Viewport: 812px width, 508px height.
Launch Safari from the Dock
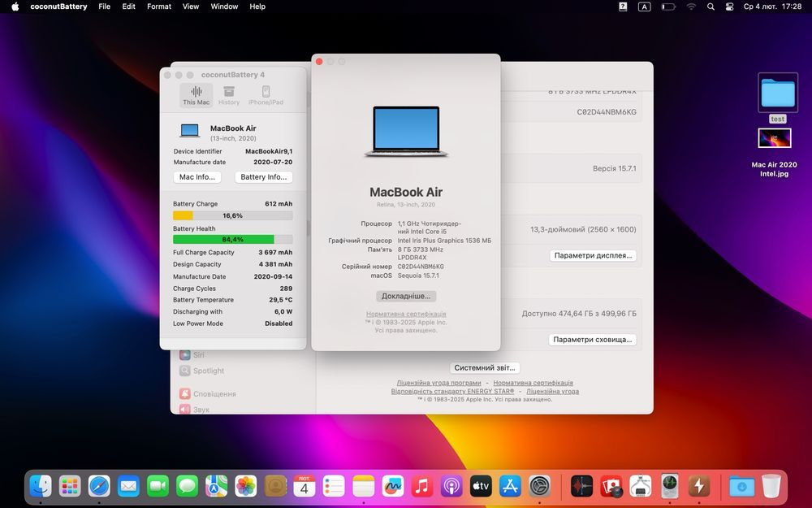point(99,486)
